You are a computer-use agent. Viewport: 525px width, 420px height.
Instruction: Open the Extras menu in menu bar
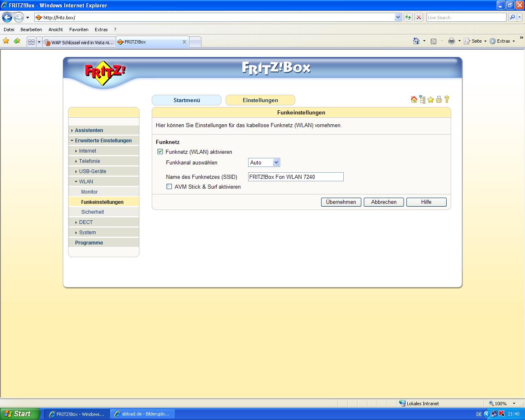pos(101,30)
